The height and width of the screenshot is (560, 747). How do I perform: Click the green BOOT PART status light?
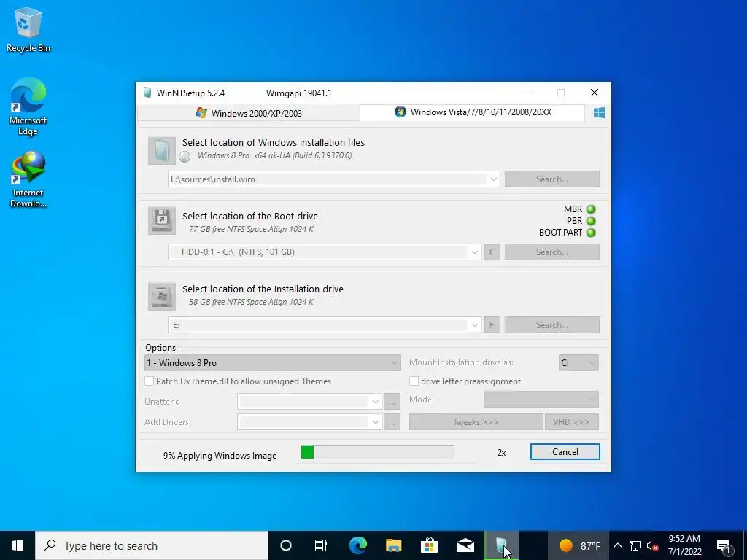tap(591, 233)
